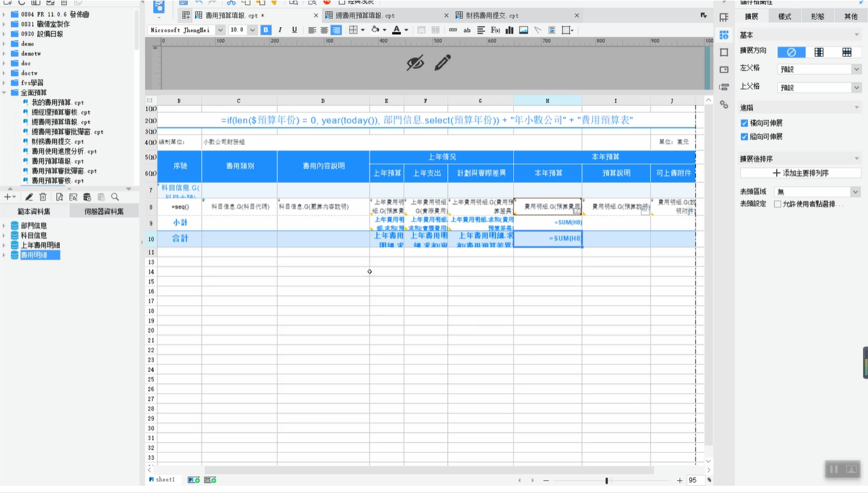The image size is (868, 493).
Task: Expand the 部門信息 dataset node
Action: pyautogui.click(x=5, y=226)
